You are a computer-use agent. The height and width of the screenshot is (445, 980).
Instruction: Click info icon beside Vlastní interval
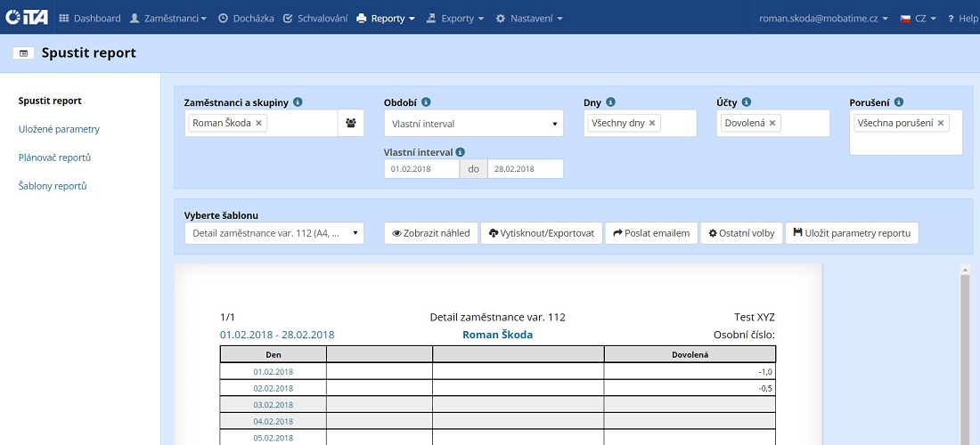pyautogui.click(x=460, y=152)
